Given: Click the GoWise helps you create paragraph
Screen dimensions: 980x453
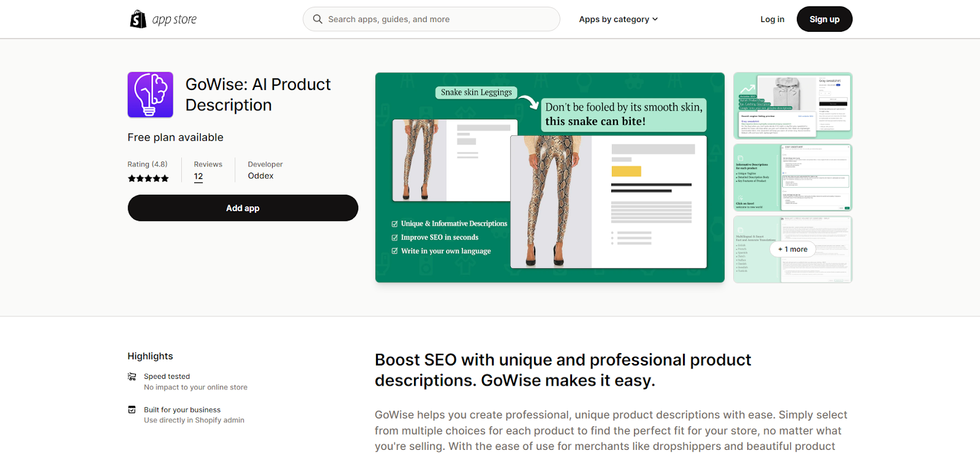Looking at the screenshot, I should tap(611, 430).
